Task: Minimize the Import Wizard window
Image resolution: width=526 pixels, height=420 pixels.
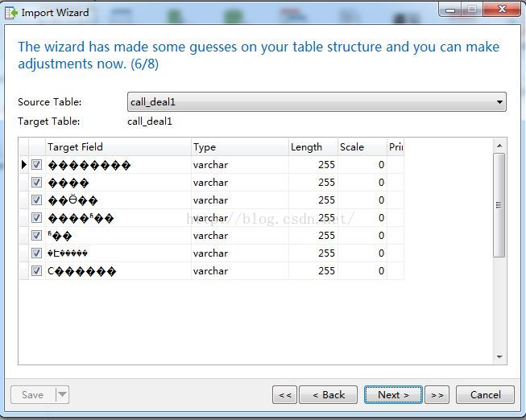Action: point(449,10)
